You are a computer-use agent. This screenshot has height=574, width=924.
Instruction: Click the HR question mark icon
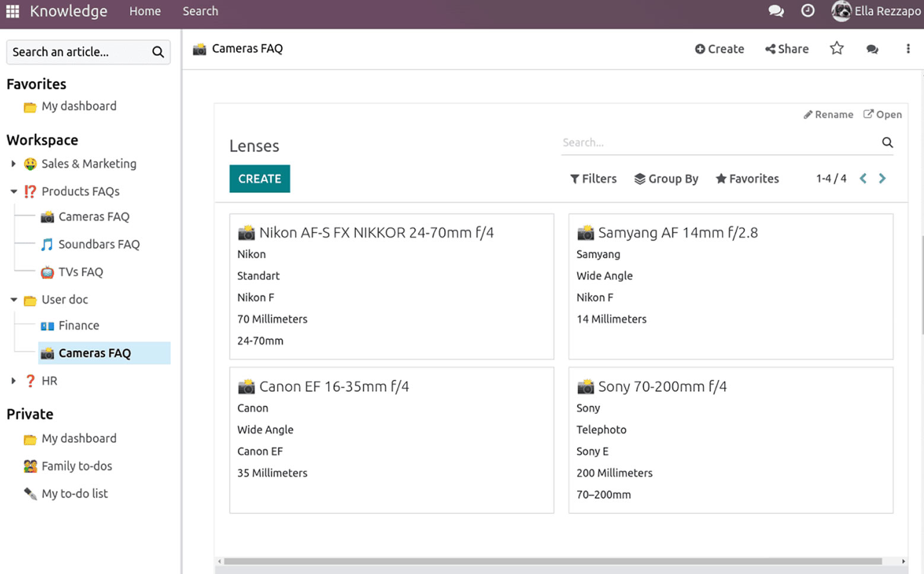pos(30,381)
